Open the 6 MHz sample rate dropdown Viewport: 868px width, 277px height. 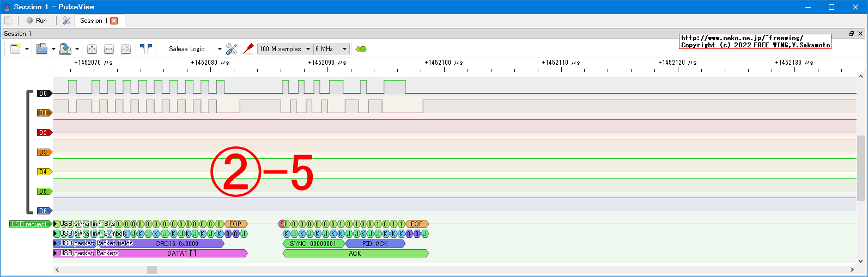click(331, 49)
